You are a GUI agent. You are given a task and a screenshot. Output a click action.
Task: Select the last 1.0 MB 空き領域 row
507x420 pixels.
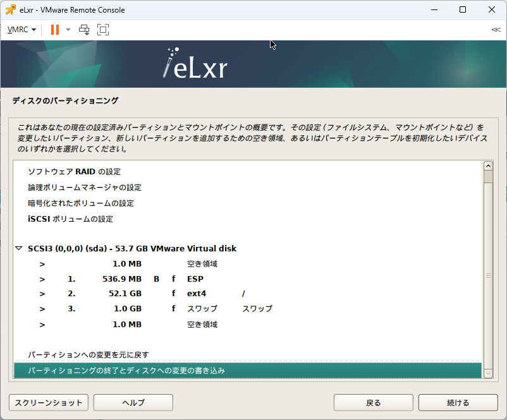(x=248, y=325)
